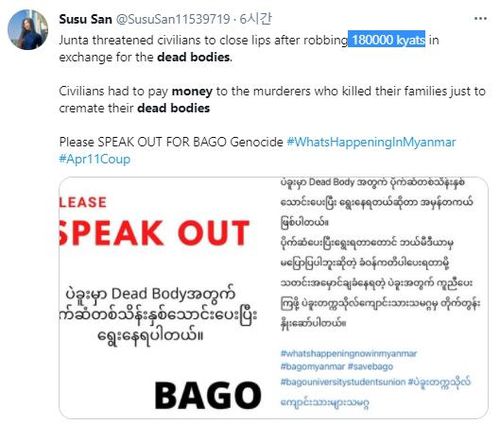The width and height of the screenshot is (500, 424).
Task: Open the tweet's three-dot more menu
Action: (480, 19)
